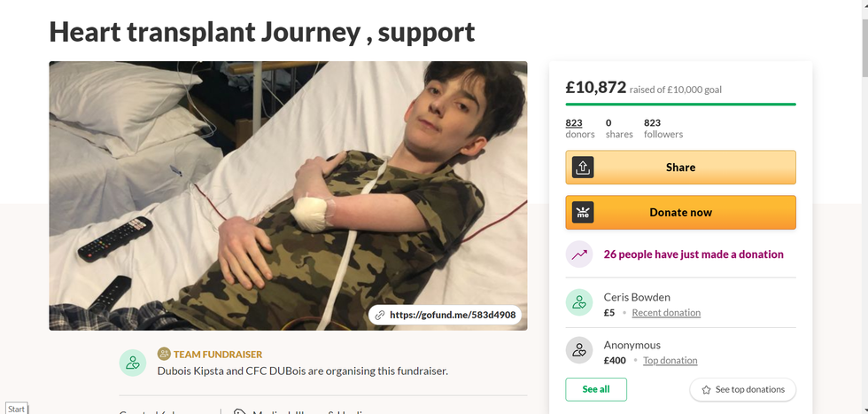Click the See top donations button

[x=742, y=389]
